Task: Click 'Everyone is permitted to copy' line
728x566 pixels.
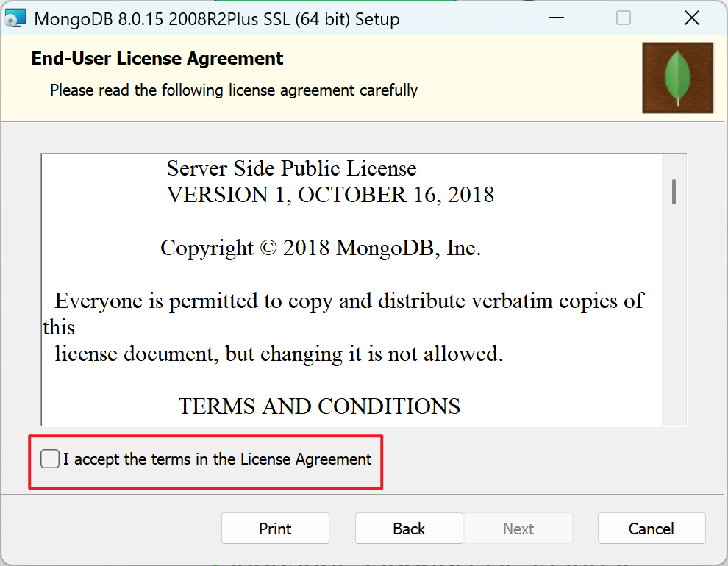Action: click(x=349, y=301)
